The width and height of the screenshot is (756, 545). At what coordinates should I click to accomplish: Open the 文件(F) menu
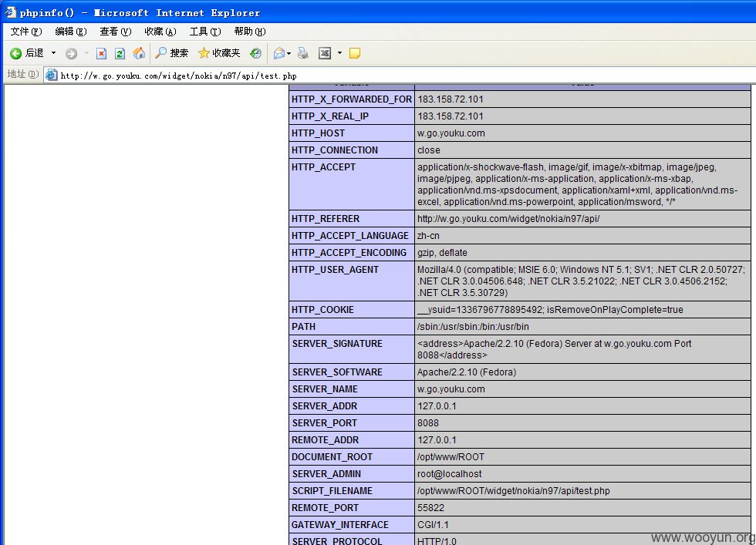point(26,32)
